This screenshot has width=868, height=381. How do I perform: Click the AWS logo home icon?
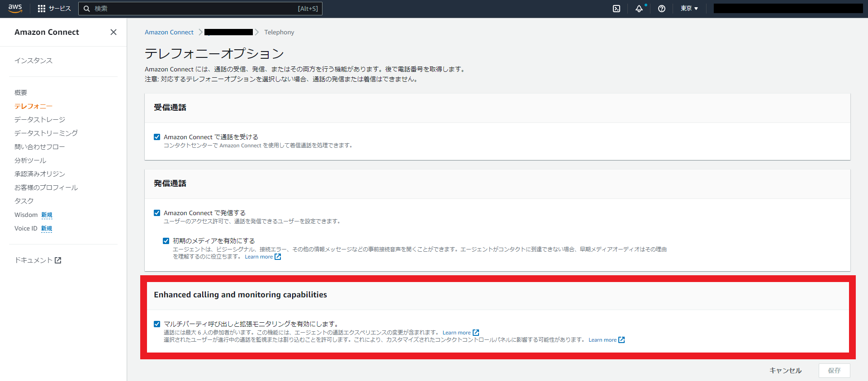(15, 9)
